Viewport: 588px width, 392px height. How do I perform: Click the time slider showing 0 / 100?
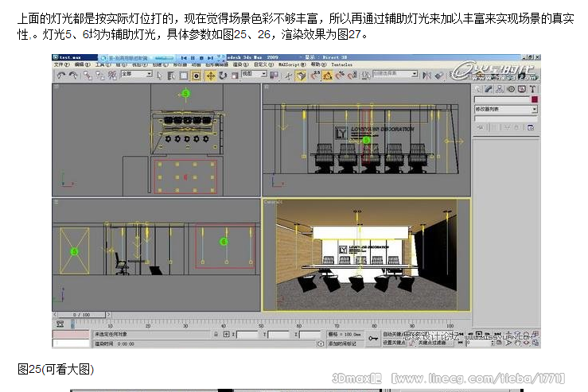[x=82, y=315]
